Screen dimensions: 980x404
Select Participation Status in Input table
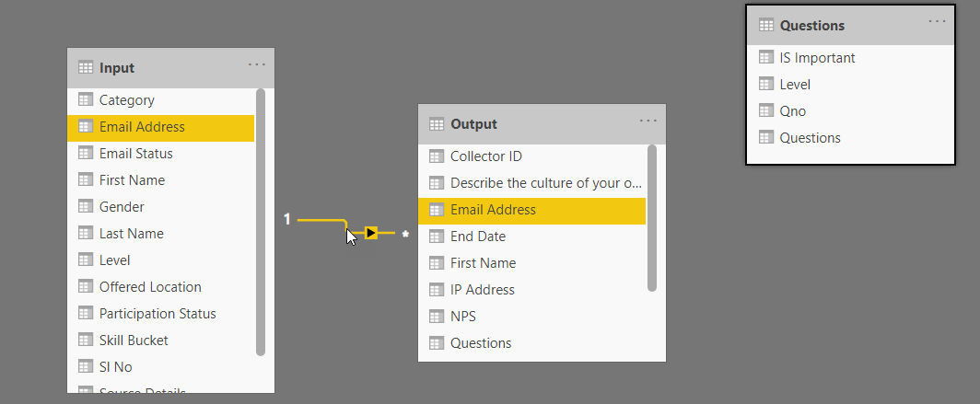157,313
